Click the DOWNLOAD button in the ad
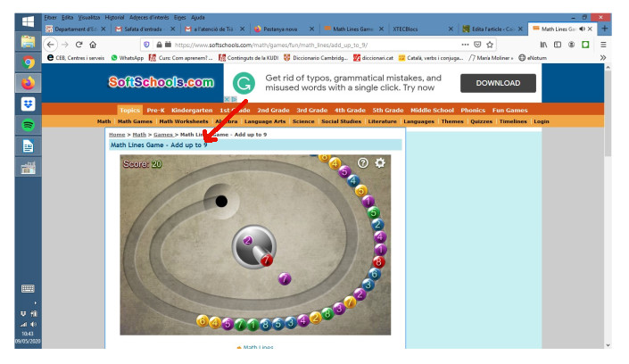The height and width of the screenshot is (364, 629). 498,83
